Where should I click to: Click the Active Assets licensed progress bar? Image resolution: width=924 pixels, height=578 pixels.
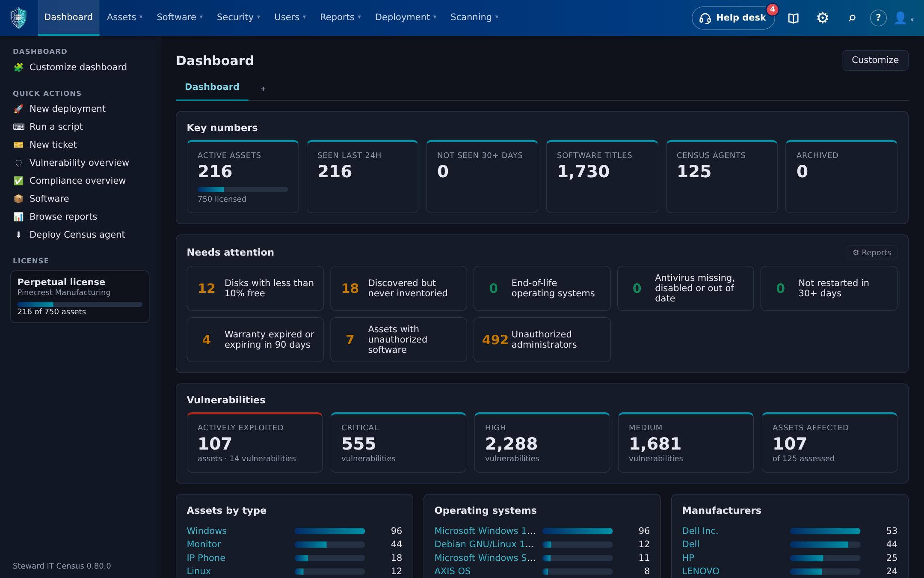(x=243, y=189)
